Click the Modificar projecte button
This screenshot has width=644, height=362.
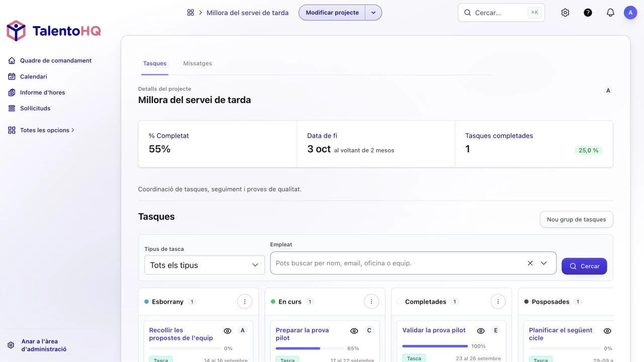[332, 13]
